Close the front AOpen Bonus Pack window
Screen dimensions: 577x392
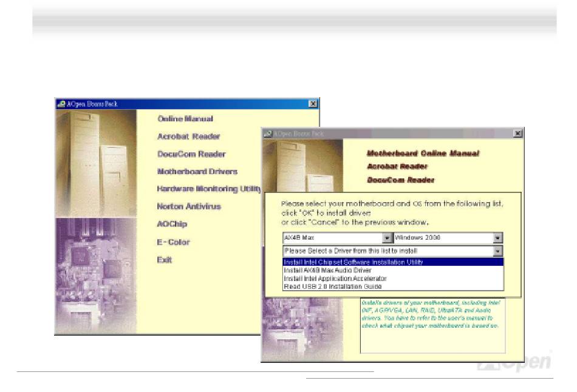point(517,133)
